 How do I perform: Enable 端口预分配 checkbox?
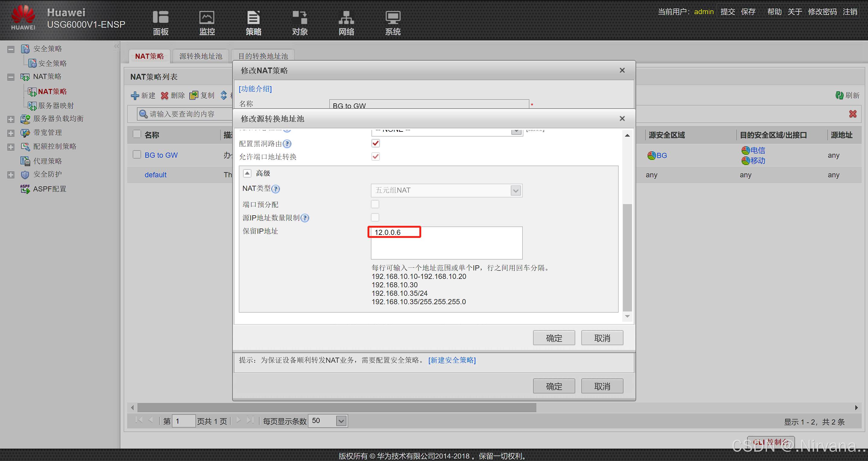click(375, 204)
